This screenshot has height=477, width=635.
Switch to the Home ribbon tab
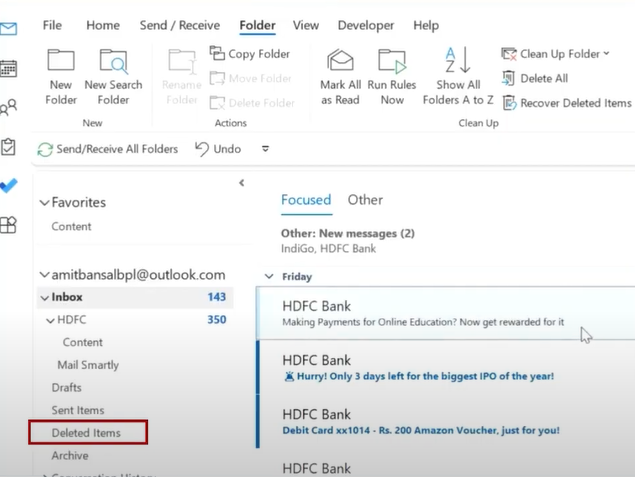tap(103, 25)
